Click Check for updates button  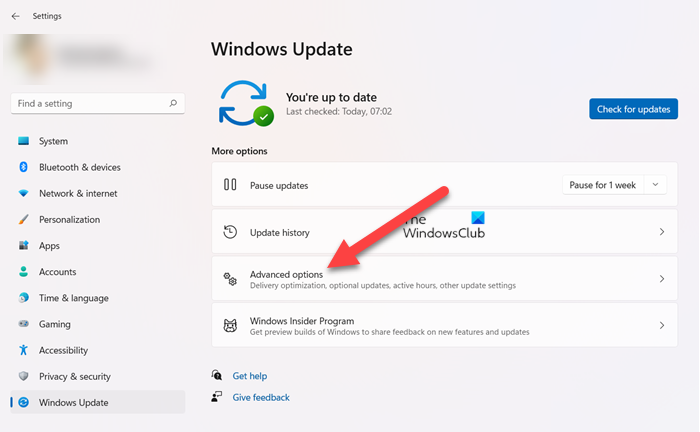pyautogui.click(x=633, y=109)
